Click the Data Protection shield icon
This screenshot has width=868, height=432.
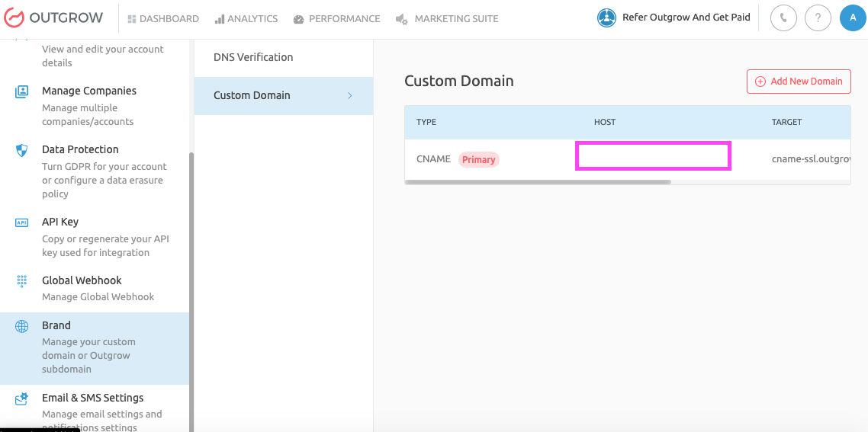pyautogui.click(x=22, y=150)
